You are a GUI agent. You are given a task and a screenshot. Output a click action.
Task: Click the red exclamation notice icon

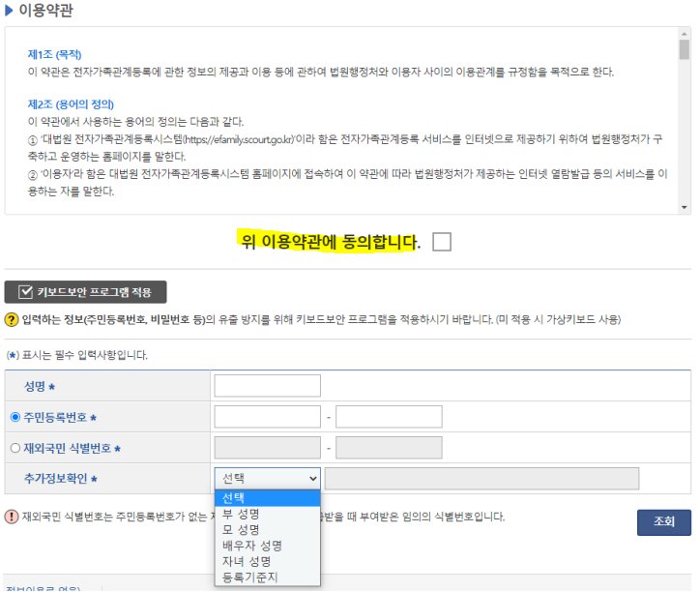pos(12,517)
